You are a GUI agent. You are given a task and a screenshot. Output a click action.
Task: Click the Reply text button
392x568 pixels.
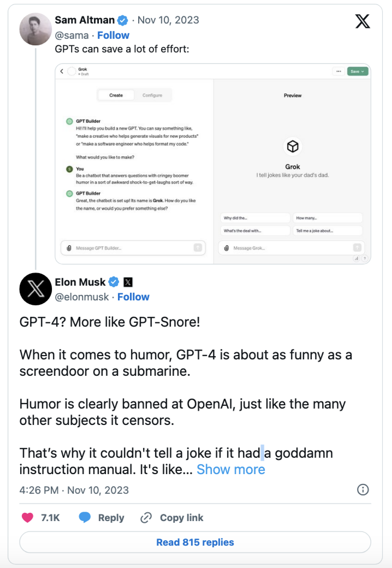111,518
